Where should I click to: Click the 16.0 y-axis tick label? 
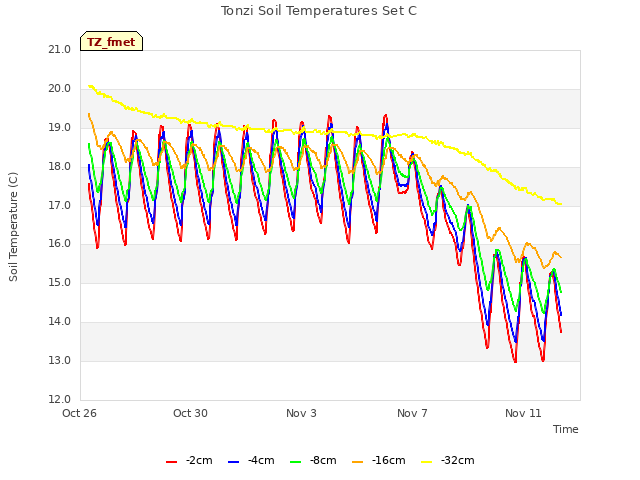[60, 244]
